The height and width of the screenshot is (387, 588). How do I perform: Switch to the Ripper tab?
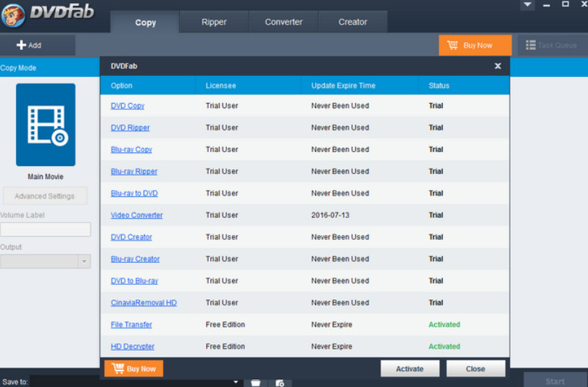click(x=214, y=22)
